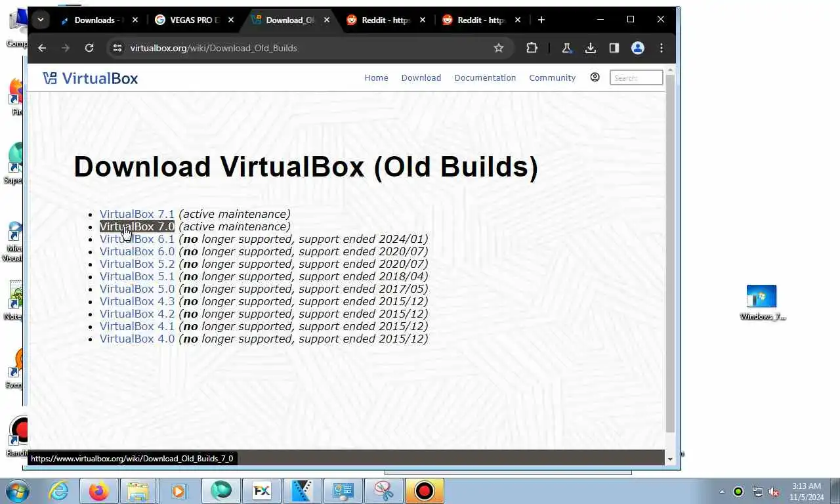Open the VirtualBox 4.0 link
The width and height of the screenshot is (840, 504).
(x=137, y=339)
